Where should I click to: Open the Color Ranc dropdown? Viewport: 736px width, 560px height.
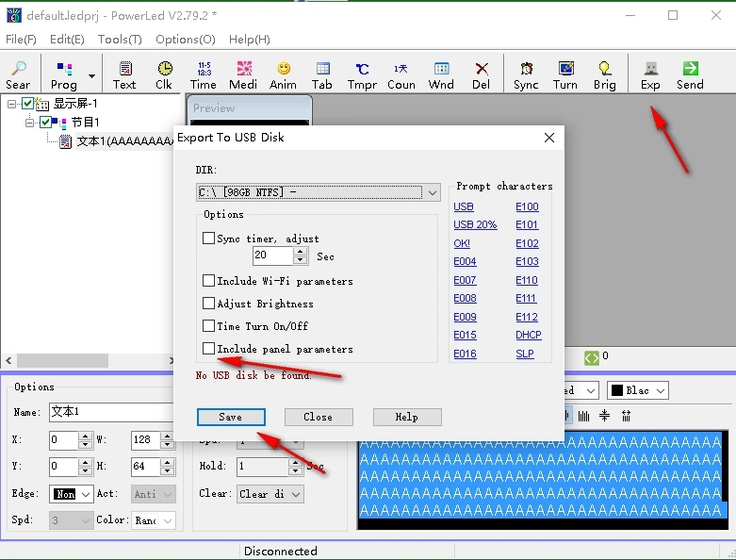coord(168,520)
